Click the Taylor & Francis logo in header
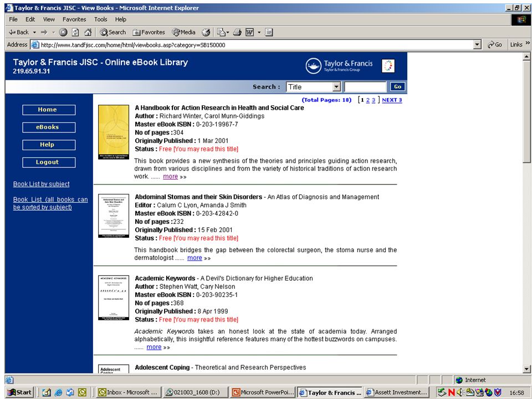This screenshot has width=532, height=399. click(x=339, y=66)
